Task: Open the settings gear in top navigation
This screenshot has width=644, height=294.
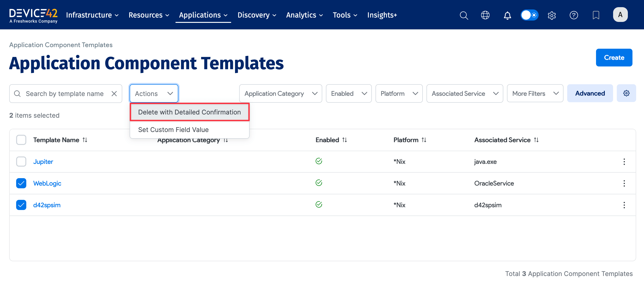Action: (x=552, y=15)
